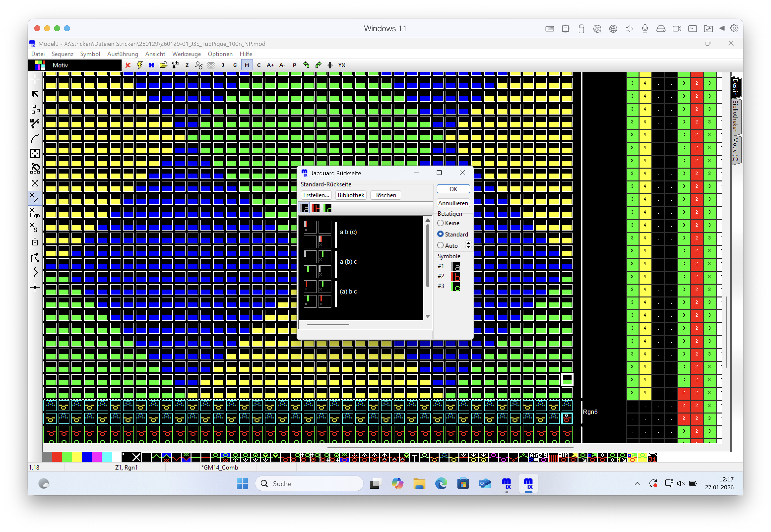The image size is (771, 532).
Task: Click the active 'M' toolbar button
Action: pyautogui.click(x=247, y=65)
